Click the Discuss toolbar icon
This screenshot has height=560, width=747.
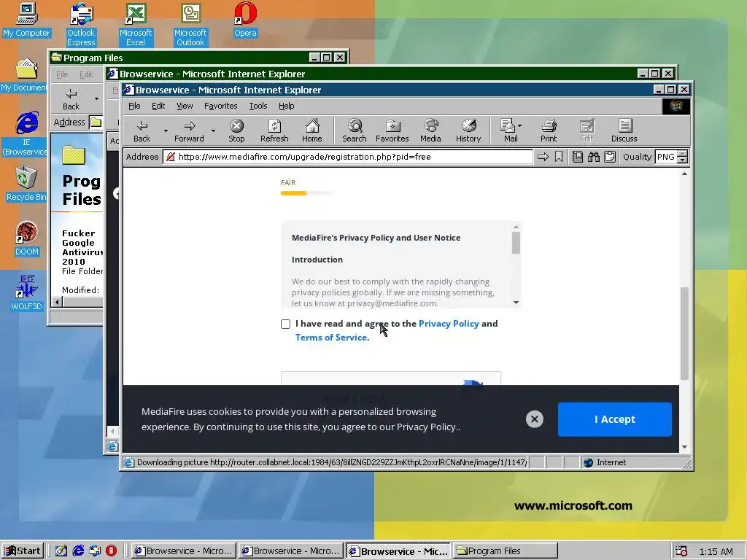(x=624, y=131)
